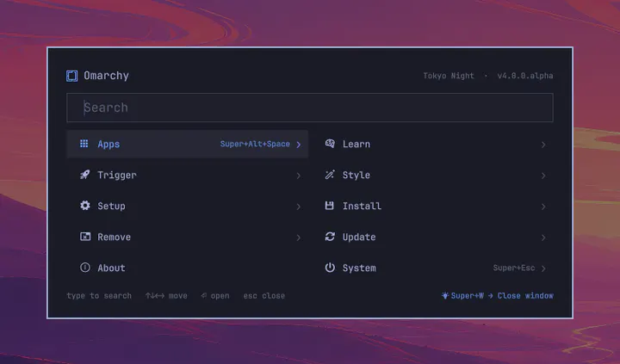
Task: Click the Learn brain icon
Action: click(x=330, y=144)
